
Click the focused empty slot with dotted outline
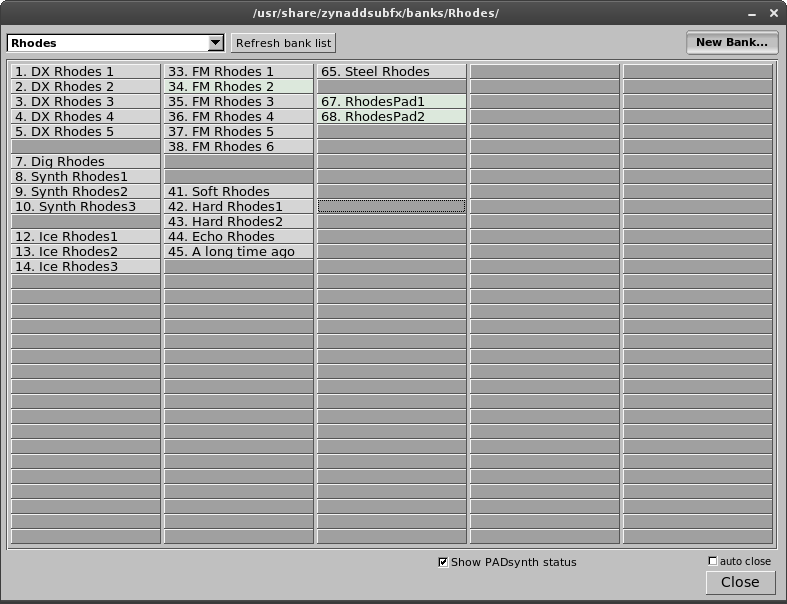click(391, 206)
